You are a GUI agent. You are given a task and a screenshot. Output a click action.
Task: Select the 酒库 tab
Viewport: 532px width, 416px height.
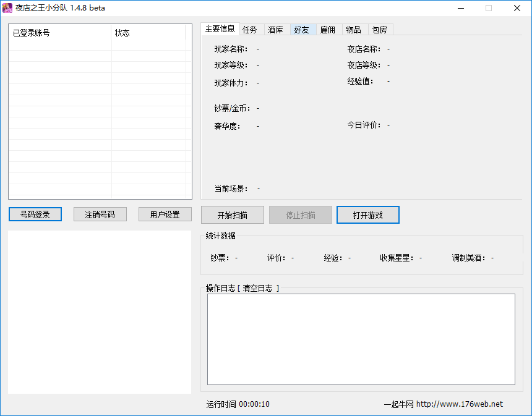click(276, 30)
